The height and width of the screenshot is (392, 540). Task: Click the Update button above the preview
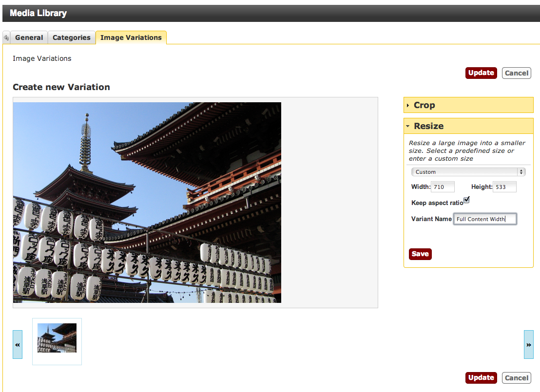481,73
